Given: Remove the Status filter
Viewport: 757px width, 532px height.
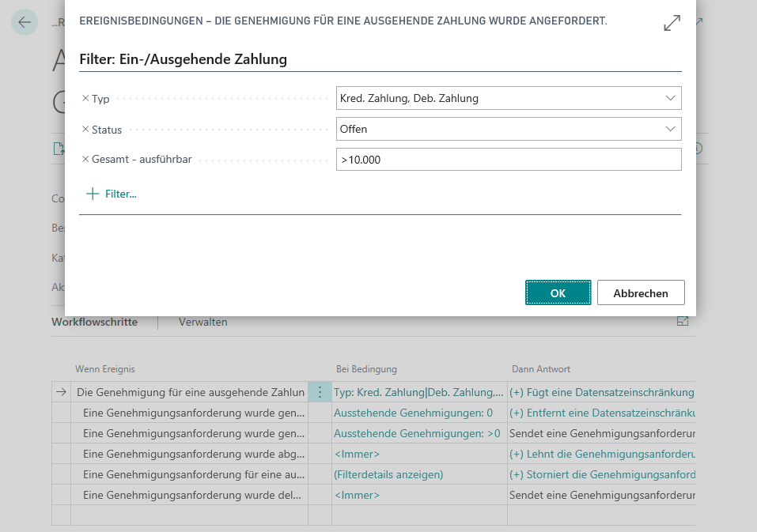Looking at the screenshot, I should click(85, 130).
